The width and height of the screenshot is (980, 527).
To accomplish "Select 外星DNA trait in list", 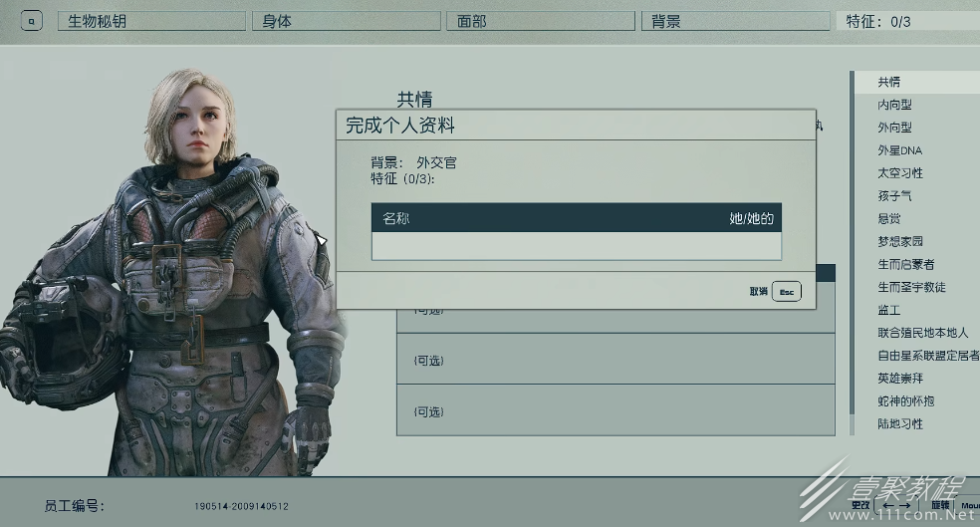I will 899,150.
